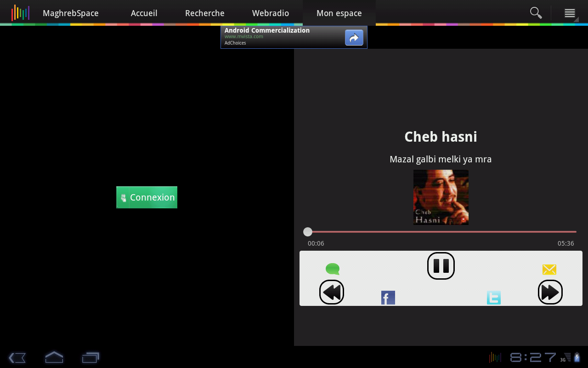Open the recent apps button

pos(90,357)
